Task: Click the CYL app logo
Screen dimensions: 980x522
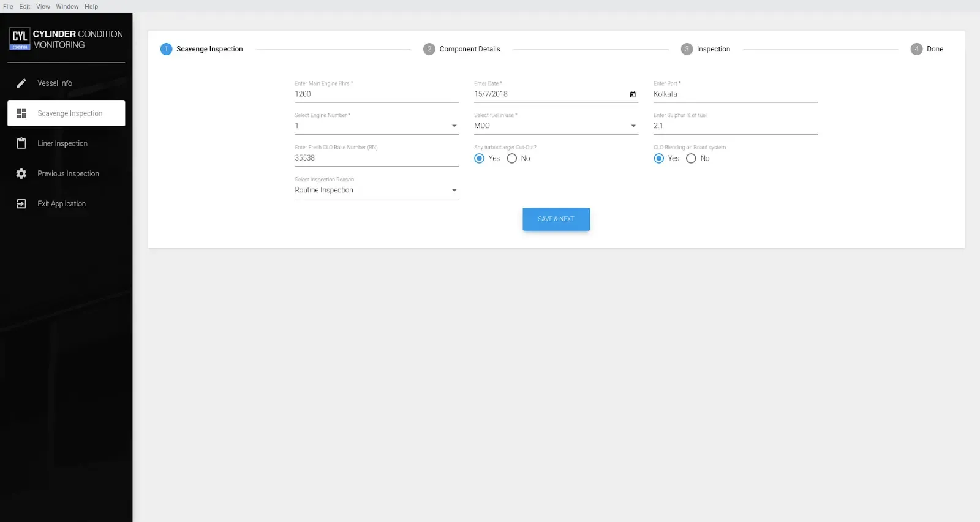Action: pos(20,38)
